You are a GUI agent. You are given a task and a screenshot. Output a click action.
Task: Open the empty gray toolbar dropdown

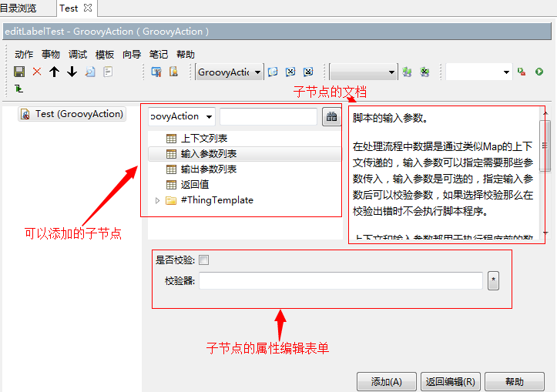coord(364,72)
